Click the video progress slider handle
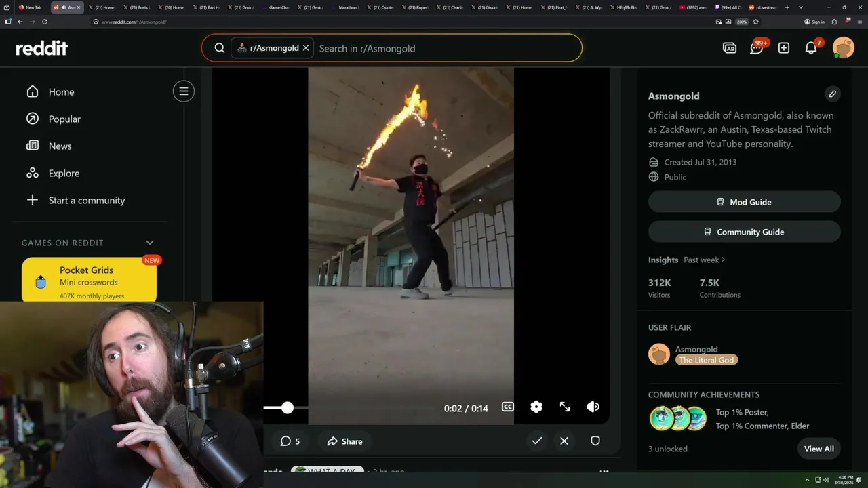Viewport: 868px width, 488px height. (288, 407)
